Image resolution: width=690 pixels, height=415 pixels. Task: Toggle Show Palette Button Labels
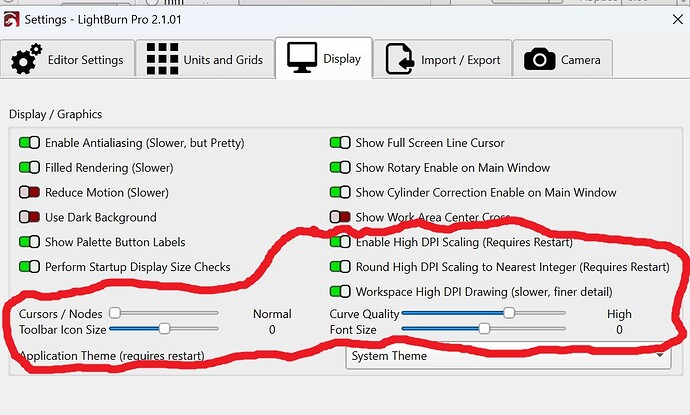[x=29, y=242]
